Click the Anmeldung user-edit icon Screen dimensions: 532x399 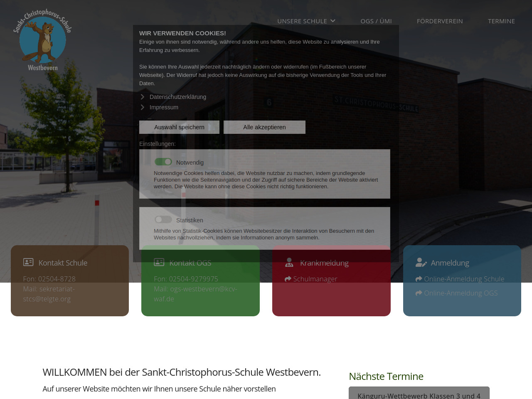pos(421,263)
